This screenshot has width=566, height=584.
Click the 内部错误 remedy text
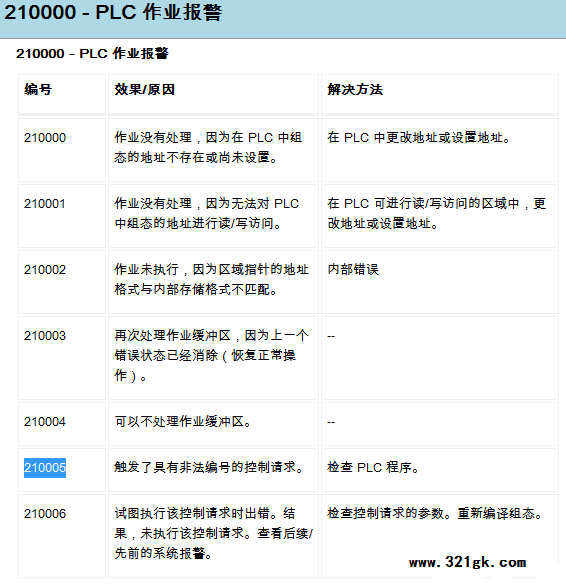(353, 269)
